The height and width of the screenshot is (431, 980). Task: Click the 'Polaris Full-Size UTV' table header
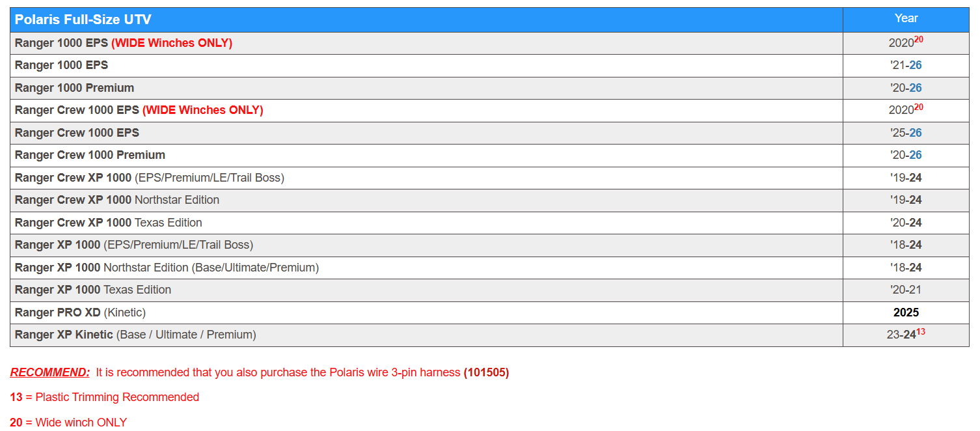tap(426, 20)
